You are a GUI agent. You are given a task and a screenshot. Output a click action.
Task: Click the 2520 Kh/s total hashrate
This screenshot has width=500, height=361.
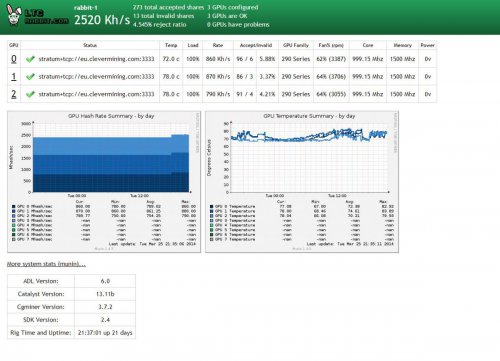(102, 20)
